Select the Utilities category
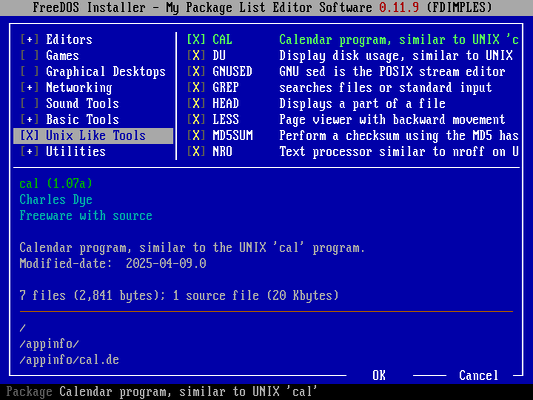 click(76, 152)
